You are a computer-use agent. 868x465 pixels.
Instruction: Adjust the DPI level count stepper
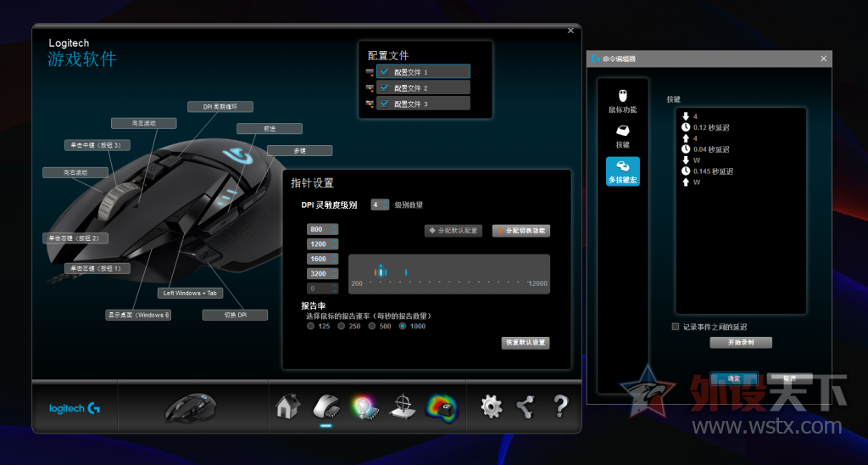(x=386, y=205)
